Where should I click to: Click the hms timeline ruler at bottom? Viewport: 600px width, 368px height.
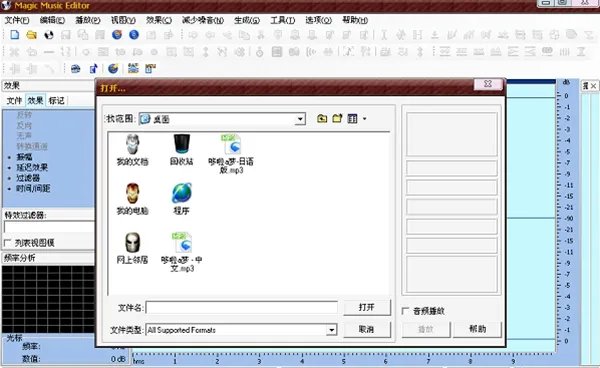coord(343,359)
